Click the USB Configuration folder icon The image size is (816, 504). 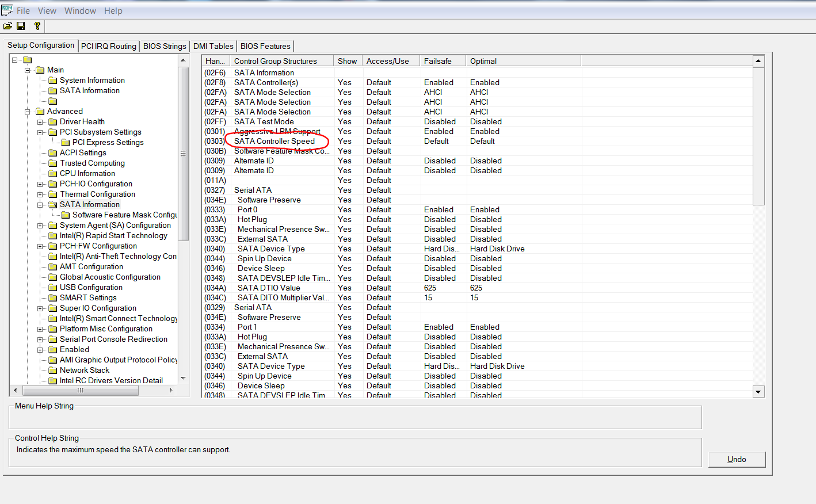pos(53,288)
